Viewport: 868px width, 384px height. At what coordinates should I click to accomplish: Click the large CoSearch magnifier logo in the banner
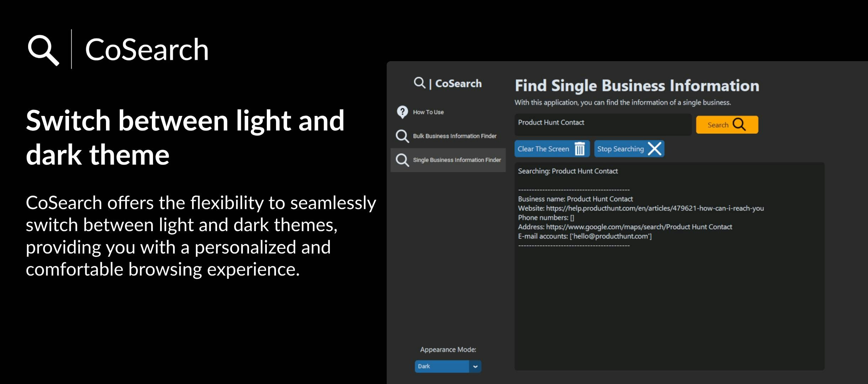[43, 50]
